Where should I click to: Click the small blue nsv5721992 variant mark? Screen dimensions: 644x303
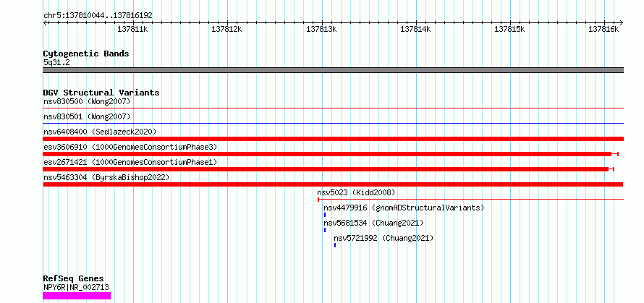pos(335,245)
